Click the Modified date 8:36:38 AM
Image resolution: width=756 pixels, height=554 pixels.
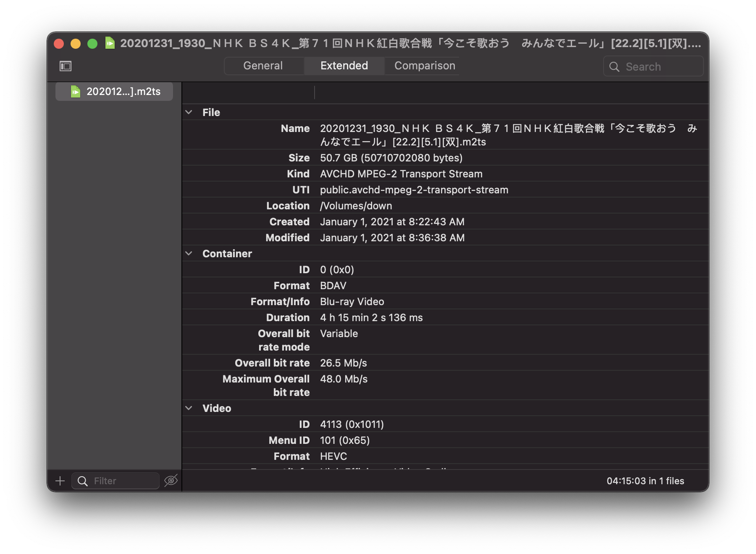coord(392,238)
